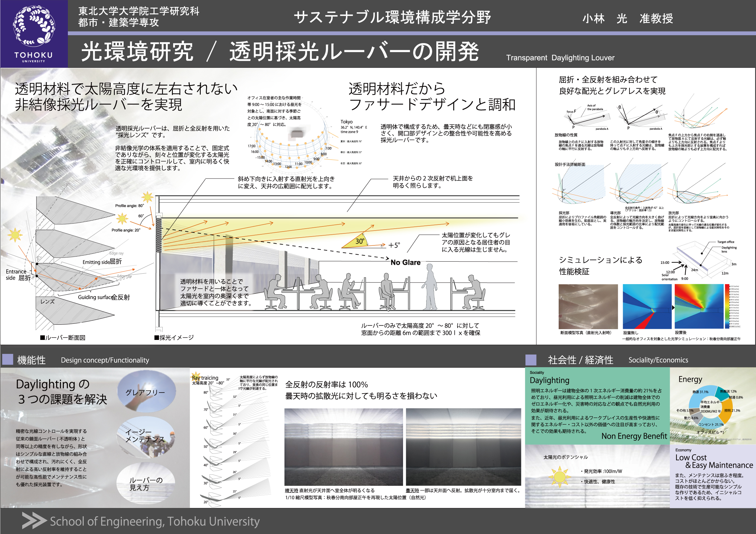Click the sun icon under 太陽光のポテンシャル
The image size is (756, 534).
click(559, 476)
